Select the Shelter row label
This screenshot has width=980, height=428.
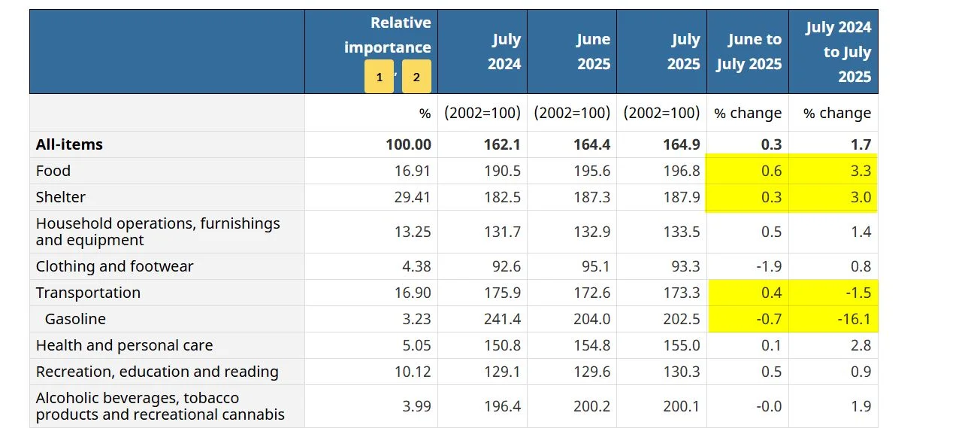tap(61, 197)
